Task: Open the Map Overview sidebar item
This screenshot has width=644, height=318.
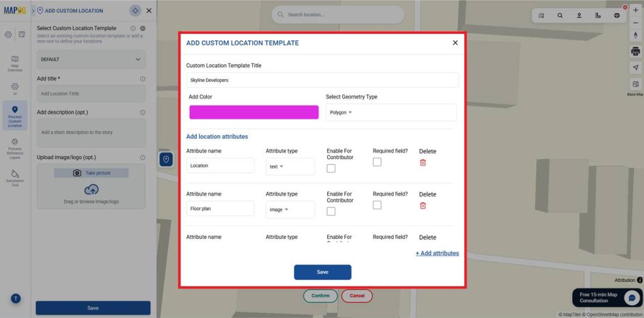Action: pos(15,63)
